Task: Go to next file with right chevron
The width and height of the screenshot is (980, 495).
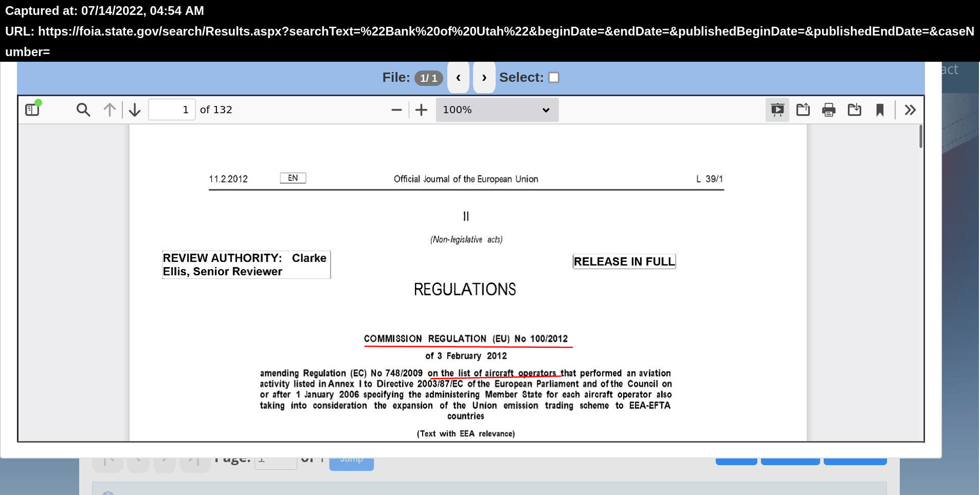Action: tap(484, 77)
